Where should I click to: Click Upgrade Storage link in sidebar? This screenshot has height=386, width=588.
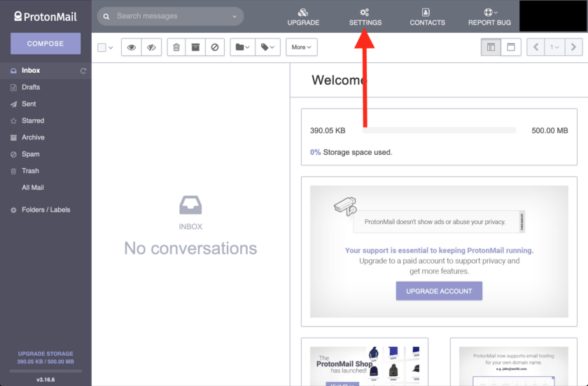point(45,354)
